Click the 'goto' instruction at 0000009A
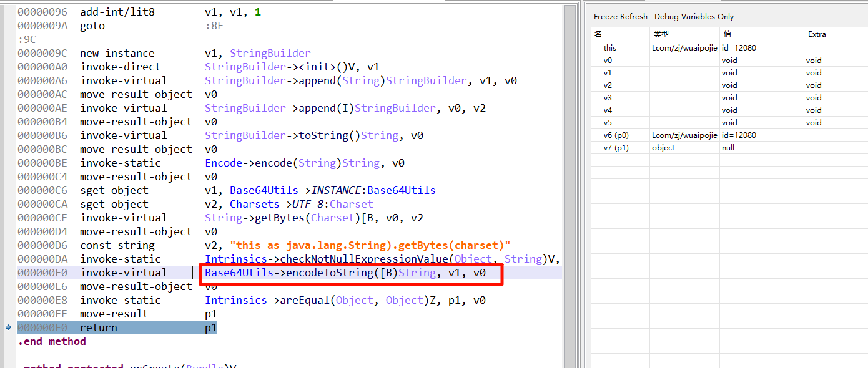Viewport: 868px width, 368px height. (92, 26)
